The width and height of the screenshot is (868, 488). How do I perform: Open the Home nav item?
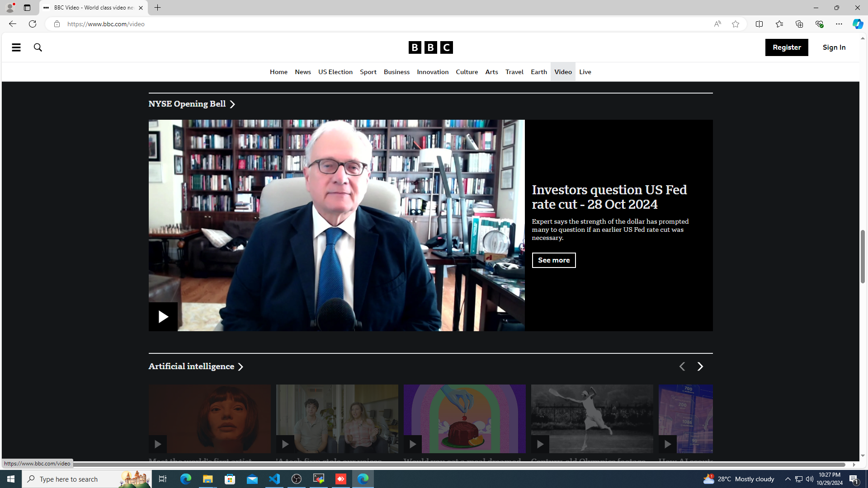278,72
